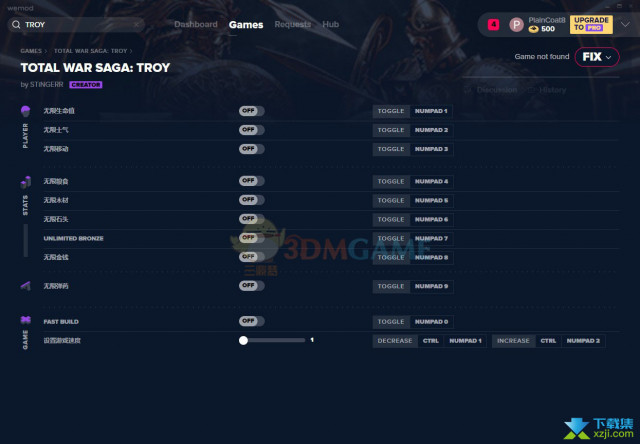Toggle the NUMPAD 1 cheat switch
Viewport: 640px width, 444px height.
coord(251,111)
